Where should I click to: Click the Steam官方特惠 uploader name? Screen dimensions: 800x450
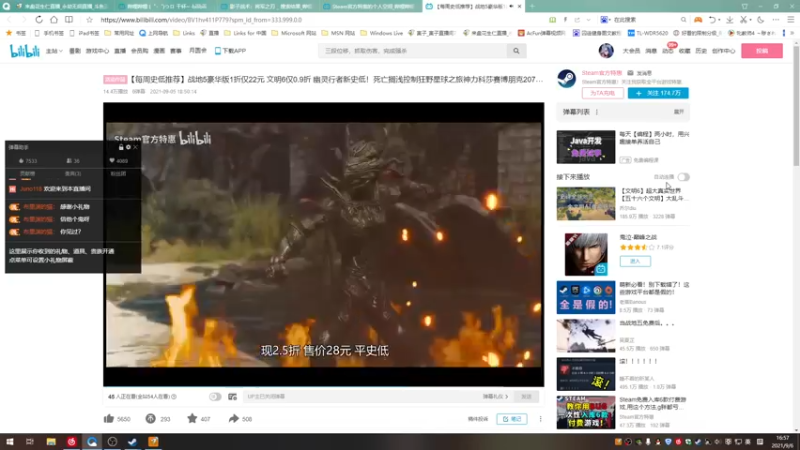pyautogui.click(x=602, y=73)
